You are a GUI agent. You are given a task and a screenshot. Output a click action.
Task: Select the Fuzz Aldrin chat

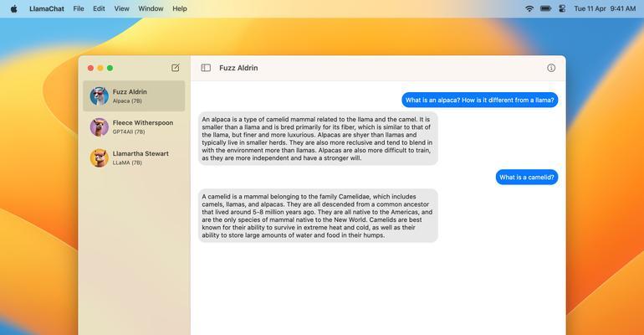point(134,95)
